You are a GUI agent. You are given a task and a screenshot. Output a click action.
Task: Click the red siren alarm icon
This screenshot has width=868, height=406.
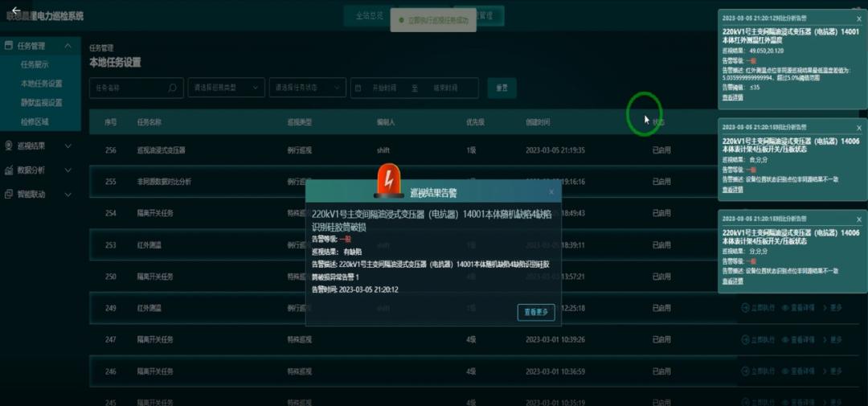(x=389, y=180)
